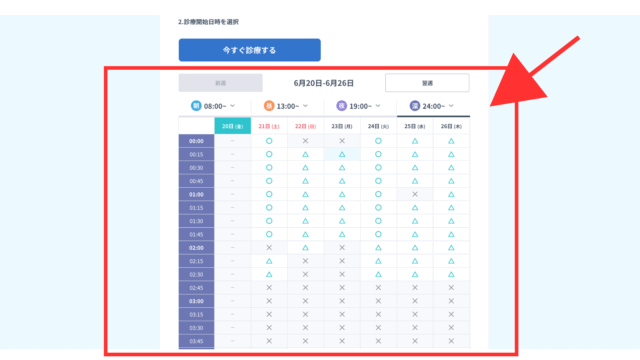
Task: Choose the 01:00 triangle slot on 26日
Action: [x=451, y=194]
